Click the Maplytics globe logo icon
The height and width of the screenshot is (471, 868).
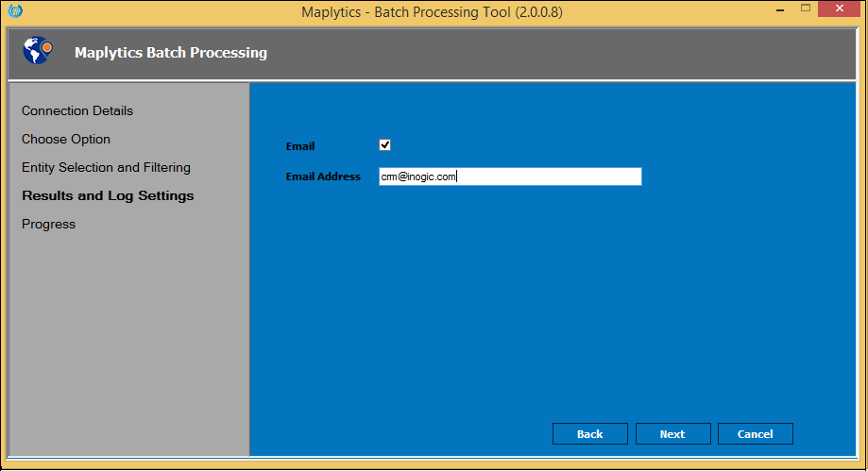[x=38, y=50]
